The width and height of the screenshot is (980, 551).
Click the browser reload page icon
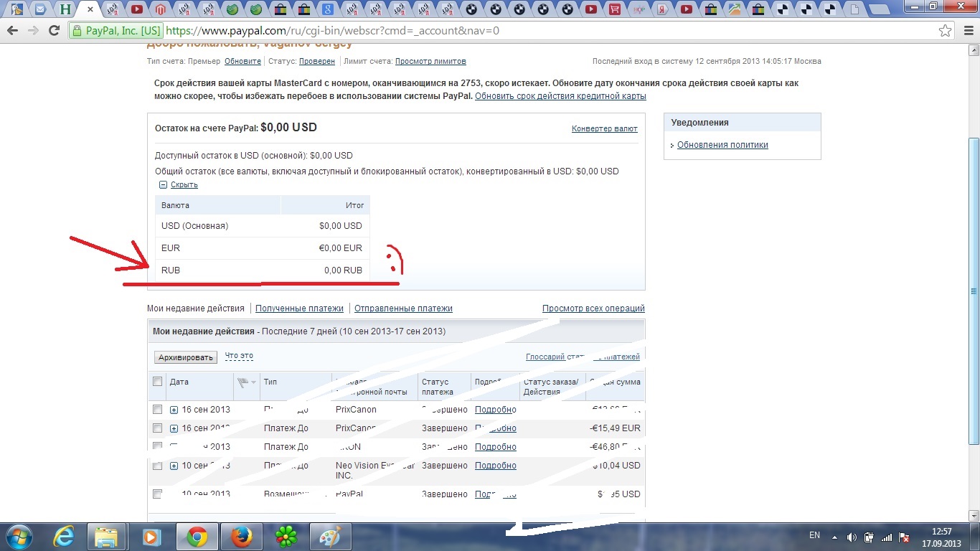54,31
